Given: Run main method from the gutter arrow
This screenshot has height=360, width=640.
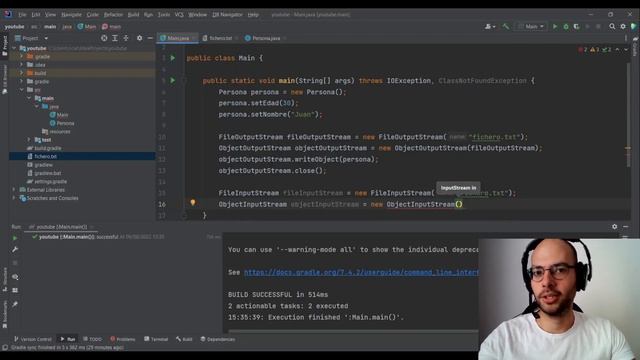Looking at the screenshot, I should click(173, 80).
